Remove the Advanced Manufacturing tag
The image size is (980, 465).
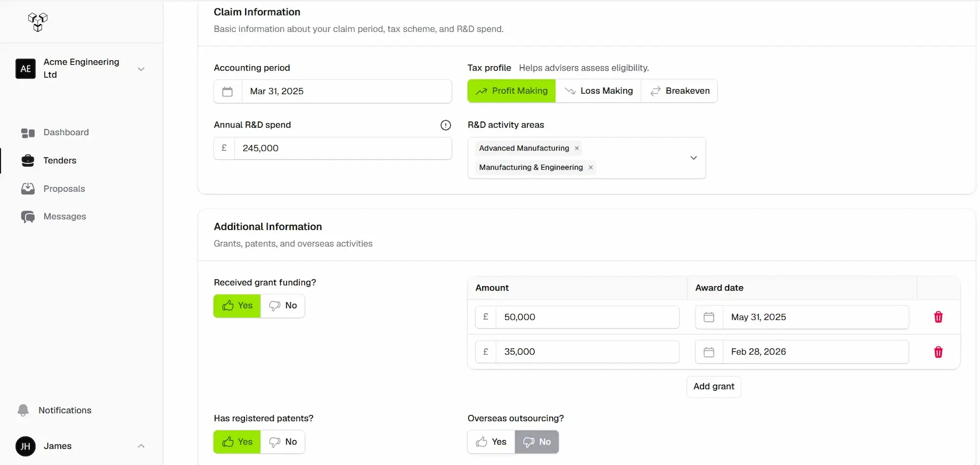(x=577, y=148)
